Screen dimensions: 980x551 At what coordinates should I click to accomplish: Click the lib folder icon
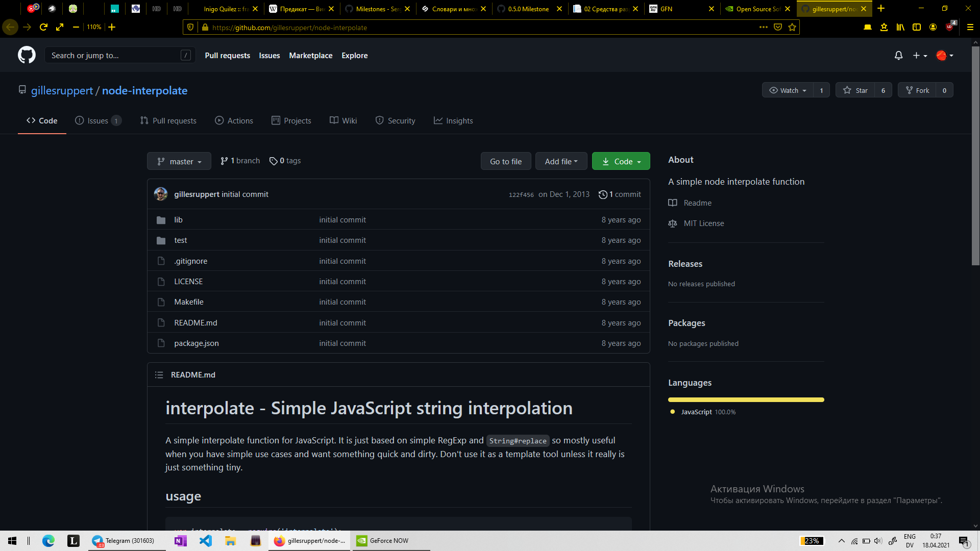tap(161, 220)
